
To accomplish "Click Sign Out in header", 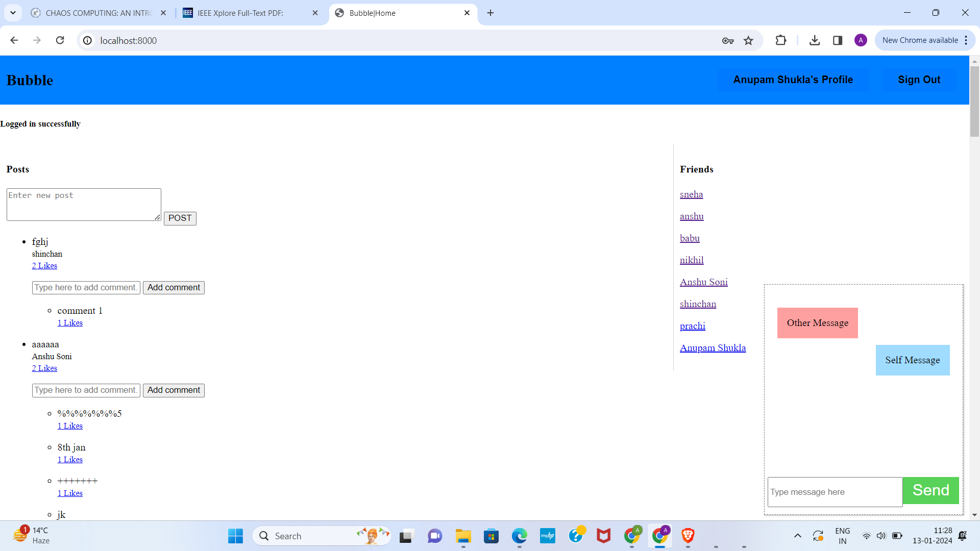I will tap(919, 80).
